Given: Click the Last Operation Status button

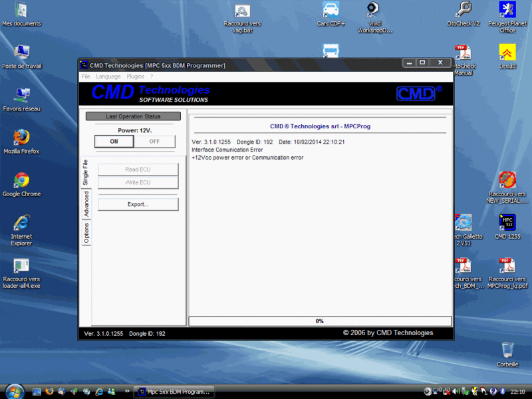Looking at the screenshot, I should [x=133, y=116].
